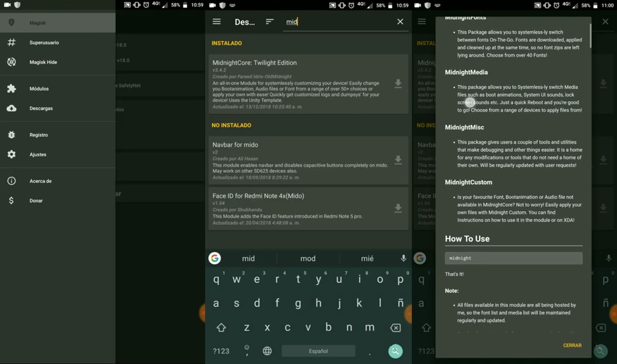Click the How To Use heading
Screen dimensions: 617x364
pyautogui.click(x=467, y=239)
